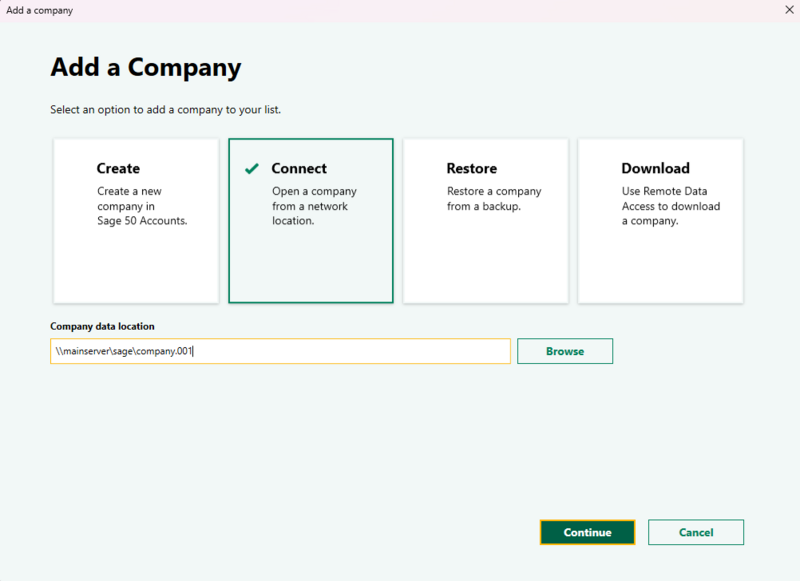Click "Restore a company from a backup" text

pyautogui.click(x=493, y=199)
